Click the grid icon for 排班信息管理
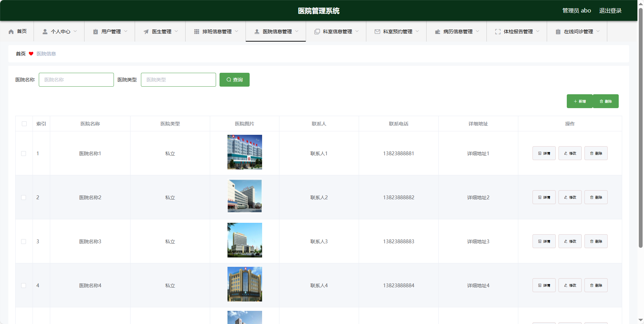644x324 pixels. point(197,32)
